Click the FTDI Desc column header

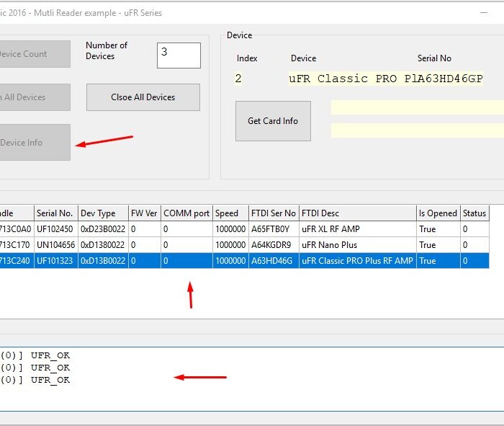click(x=357, y=213)
